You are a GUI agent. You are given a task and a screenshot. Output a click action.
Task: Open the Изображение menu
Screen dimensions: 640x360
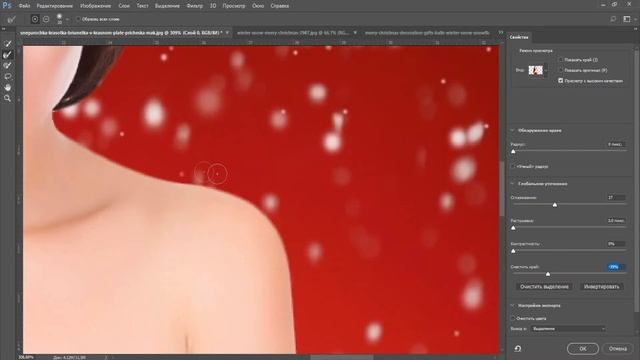click(96, 6)
